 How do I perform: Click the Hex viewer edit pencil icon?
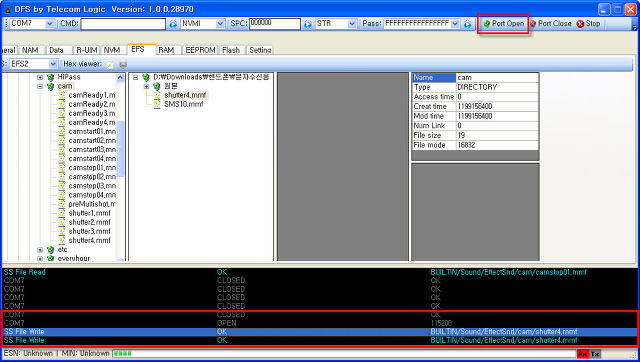click(x=110, y=64)
